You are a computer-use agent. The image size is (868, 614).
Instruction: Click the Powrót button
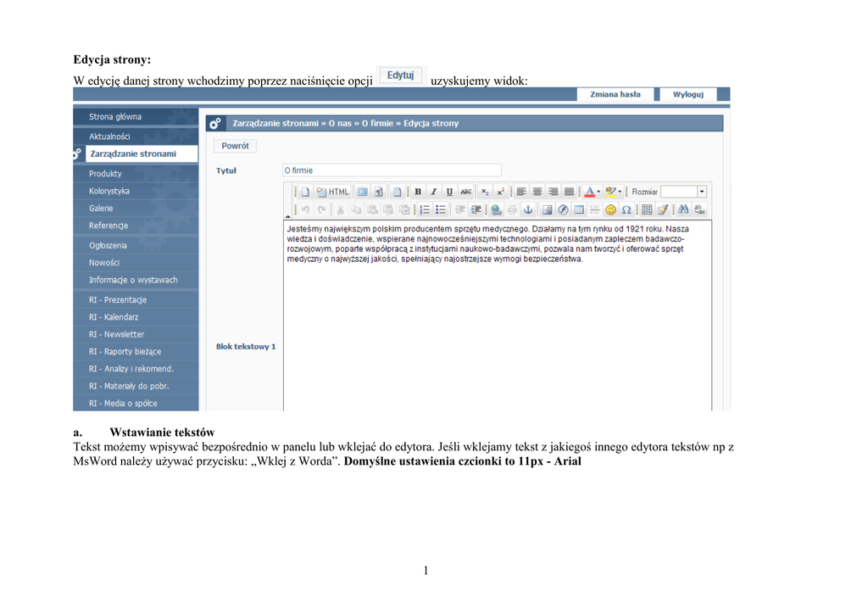point(235,146)
